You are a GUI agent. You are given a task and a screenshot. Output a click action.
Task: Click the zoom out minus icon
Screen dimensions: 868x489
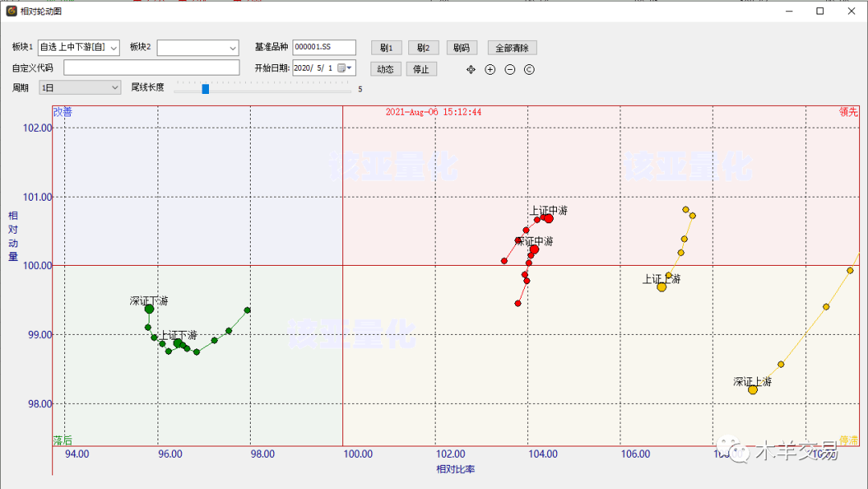coord(510,70)
